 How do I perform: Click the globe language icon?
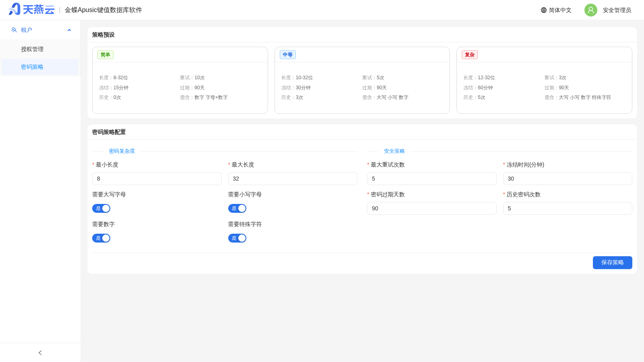click(x=544, y=10)
